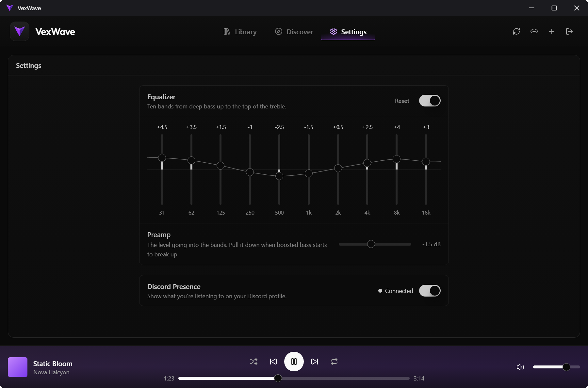Select the Settings tab
The image size is (588, 388).
[x=348, y=32]
